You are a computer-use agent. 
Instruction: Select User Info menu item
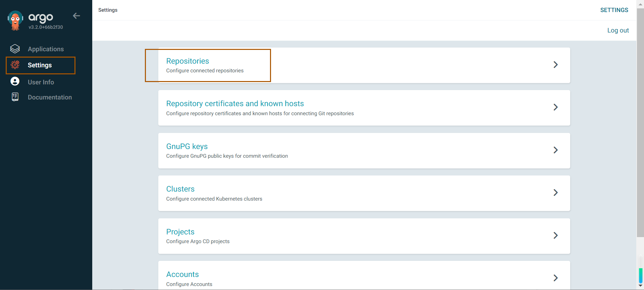click(x=41, y=82)
